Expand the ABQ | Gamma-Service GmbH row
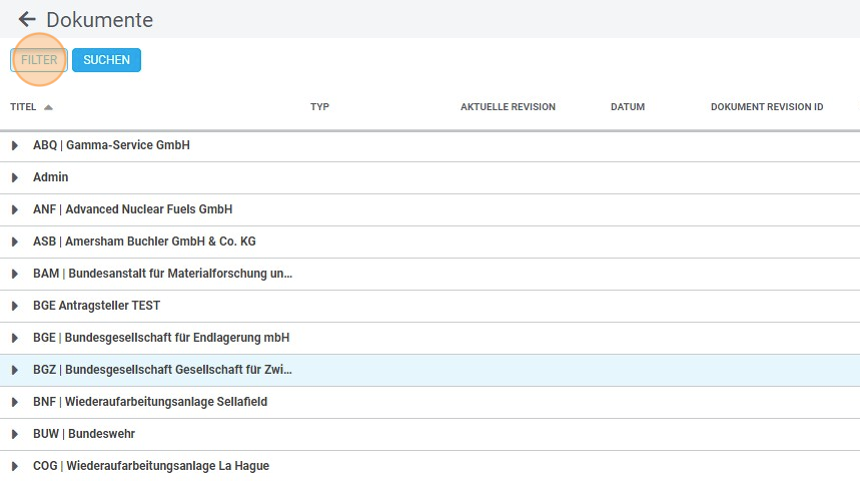 (15, 146)
